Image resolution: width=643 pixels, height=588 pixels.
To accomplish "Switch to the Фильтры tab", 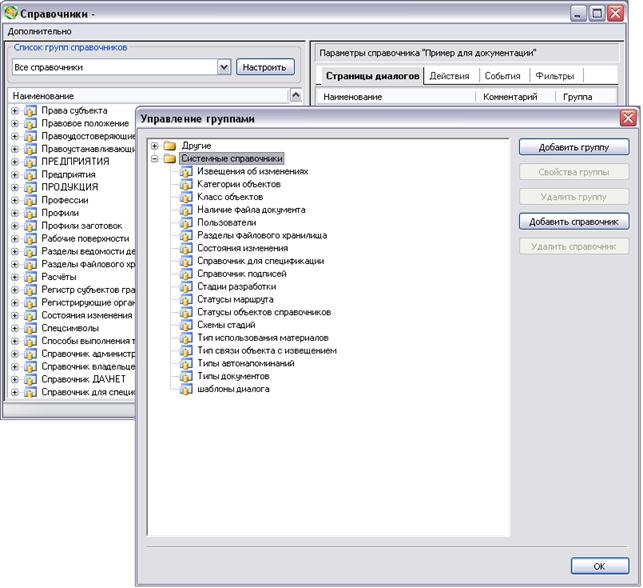I will 554,76.
